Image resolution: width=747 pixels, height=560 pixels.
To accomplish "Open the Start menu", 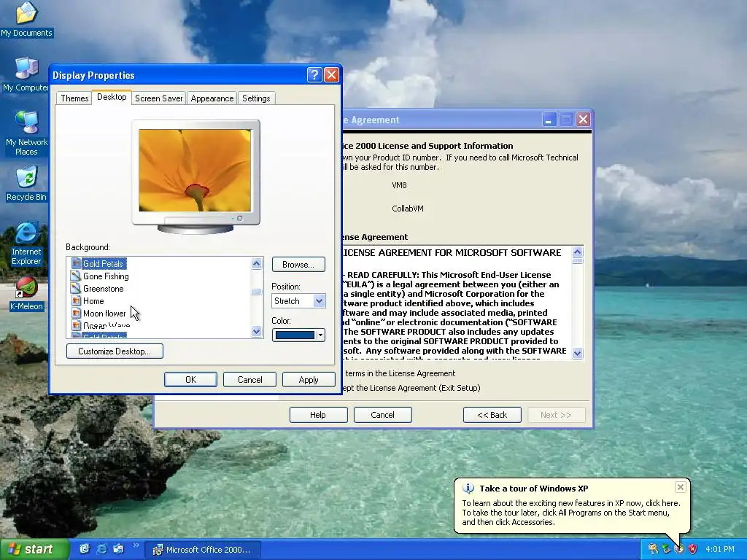I will coord(34,550).
